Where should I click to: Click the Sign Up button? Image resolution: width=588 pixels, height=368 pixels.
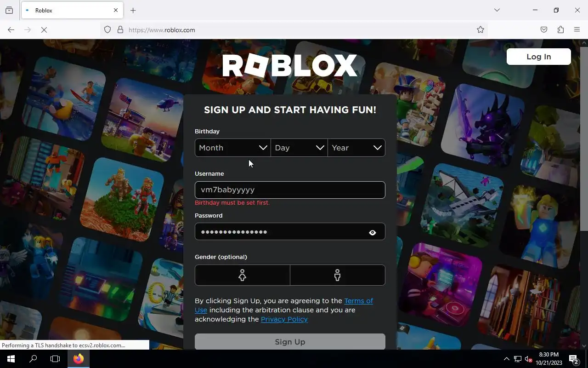[290, 342]
